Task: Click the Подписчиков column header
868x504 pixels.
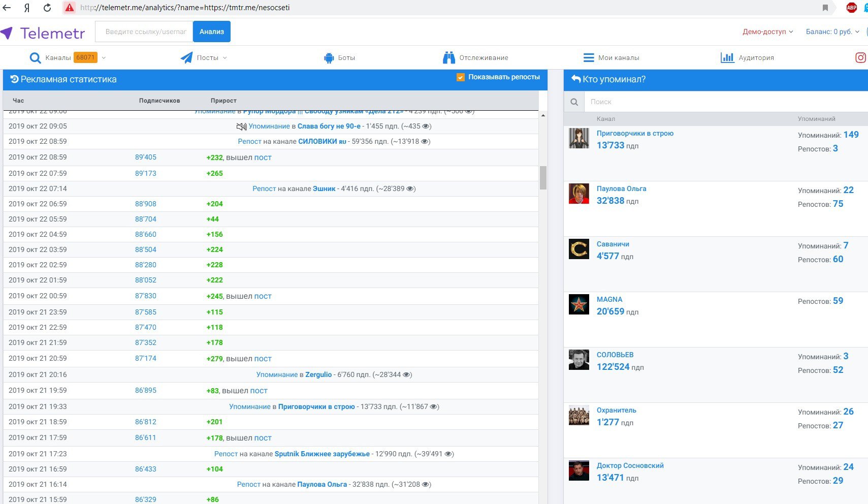Action: [x=159, y=101]
